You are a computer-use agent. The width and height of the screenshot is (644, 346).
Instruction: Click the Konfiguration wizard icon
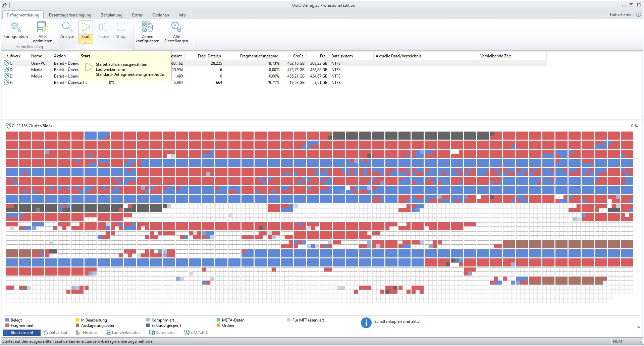pyautogui.click(x=15, y=27)
